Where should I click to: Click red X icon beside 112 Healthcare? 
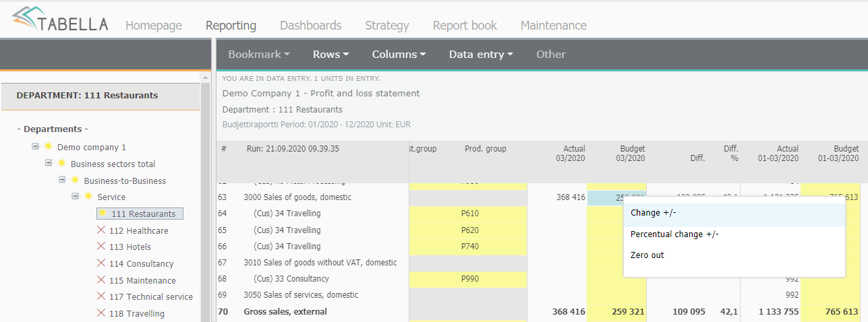pyautogui.click(x=102, y=230)
